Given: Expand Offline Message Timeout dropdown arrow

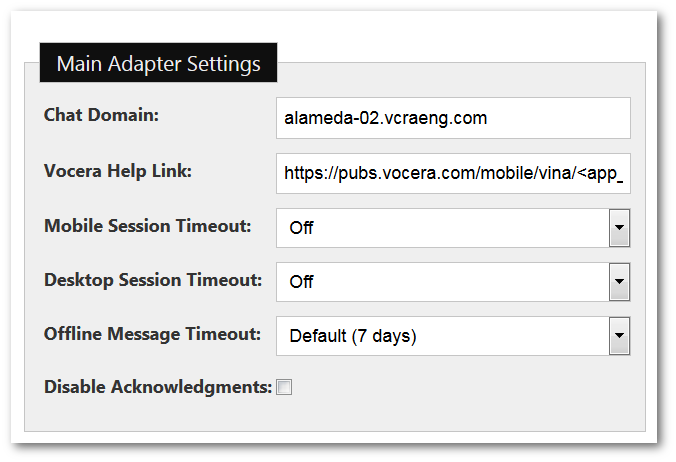Looking at the screenshot, I should (620, 336).
